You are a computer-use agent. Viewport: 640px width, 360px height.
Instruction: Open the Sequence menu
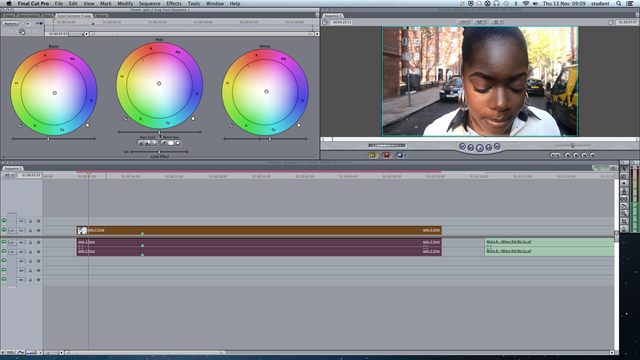[149, 3]
